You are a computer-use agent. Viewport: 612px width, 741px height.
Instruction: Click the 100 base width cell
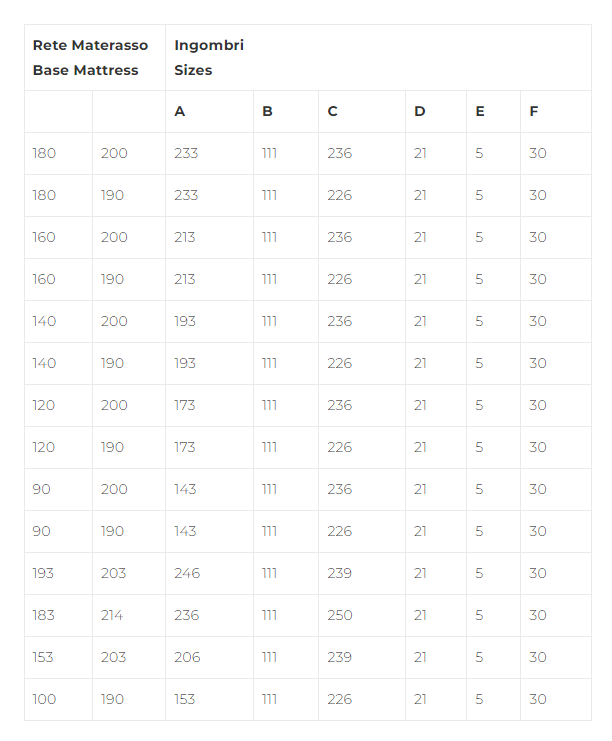pos(44,699)
